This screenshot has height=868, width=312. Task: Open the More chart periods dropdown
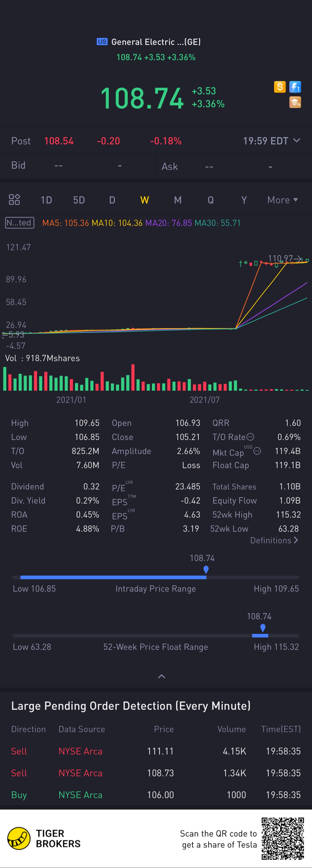coord(282,200)
